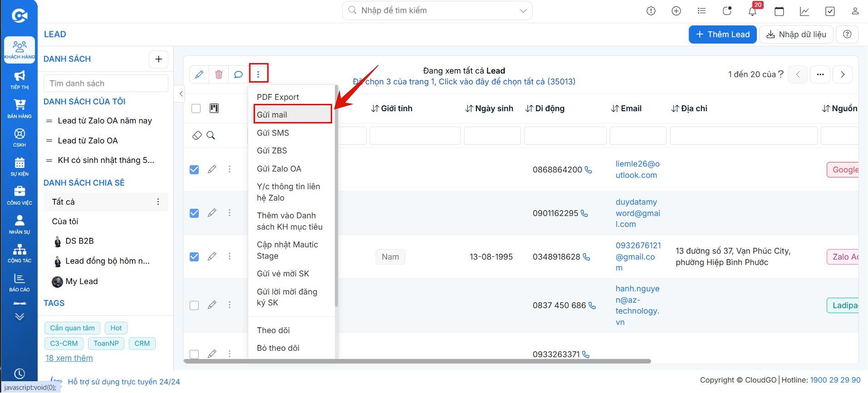
Task: Open the Sự kiện events module
Action: click(x=20, y=167)
